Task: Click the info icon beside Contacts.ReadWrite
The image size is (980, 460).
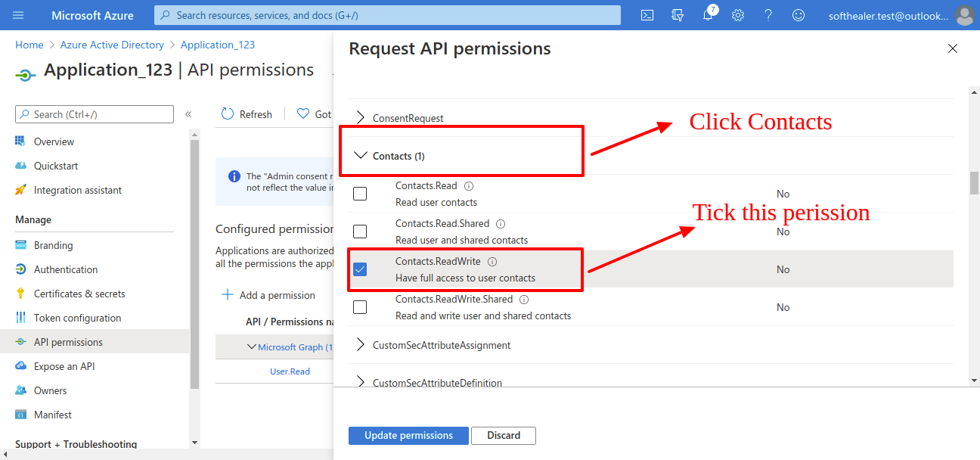Action: 492,262
